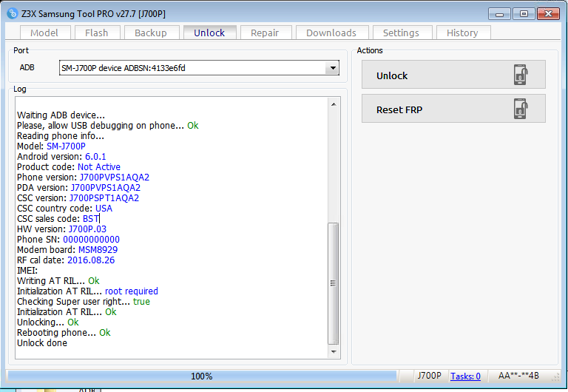Click Android version 6.0.1 value
Viewport: 568px width, 392px height.
point(95,157)
